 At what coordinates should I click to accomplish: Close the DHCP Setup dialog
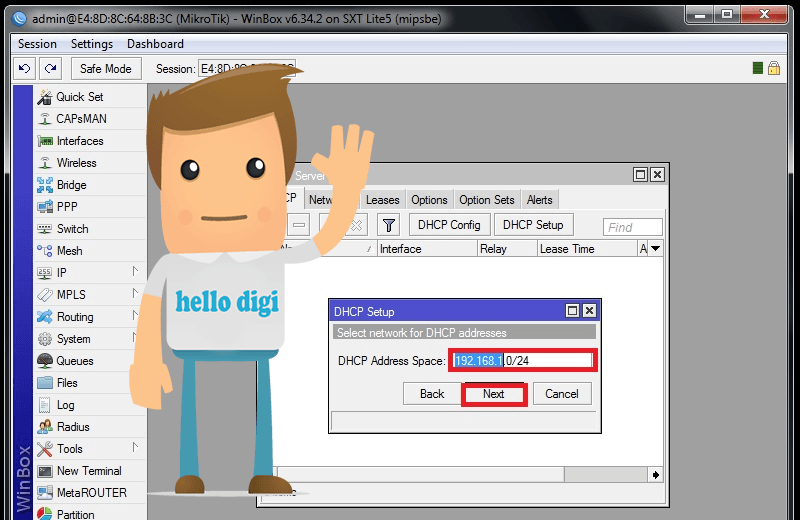(x=589, y=311)
